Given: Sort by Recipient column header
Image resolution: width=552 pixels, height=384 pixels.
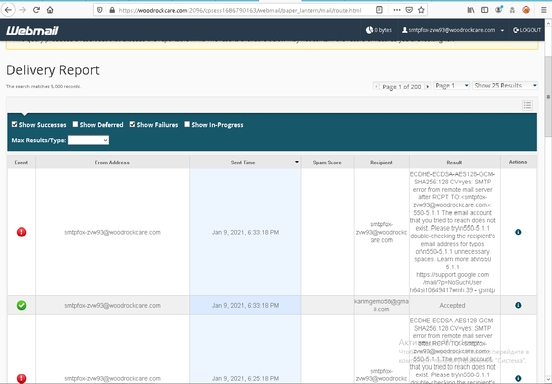Looking at the screenshot, I should [381, 162].
